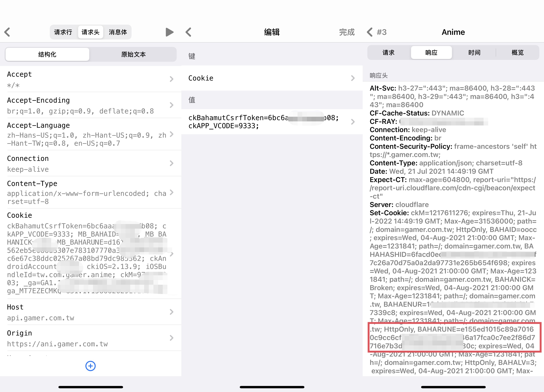Open Accept-Encoding header row chevron
Image resolution: width=544 pixels, height=392 pixels.
pyautogui.click(x=172, y=105)
